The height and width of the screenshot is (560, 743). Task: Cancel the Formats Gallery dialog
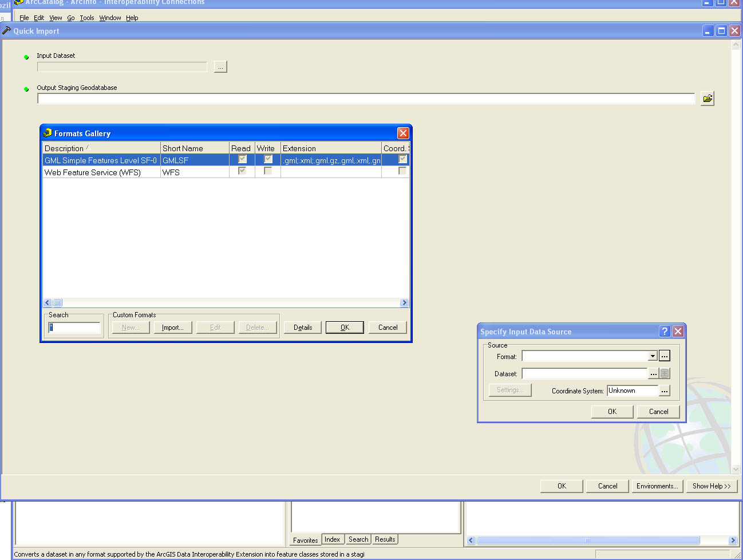[388, 328]
